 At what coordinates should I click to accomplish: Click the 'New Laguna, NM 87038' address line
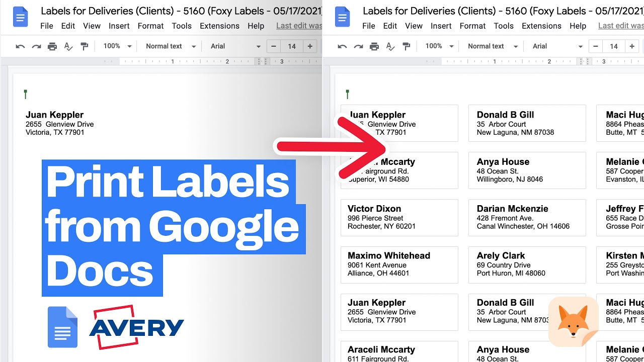click(x=516, y=133)
